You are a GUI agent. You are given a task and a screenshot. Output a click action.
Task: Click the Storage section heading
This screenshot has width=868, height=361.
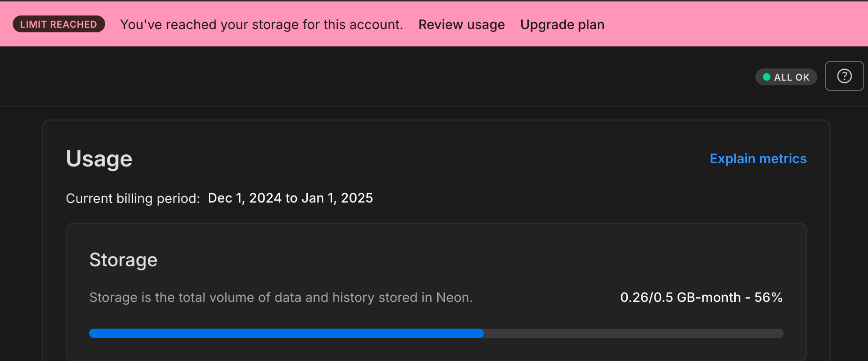click(x=123, y=260)
